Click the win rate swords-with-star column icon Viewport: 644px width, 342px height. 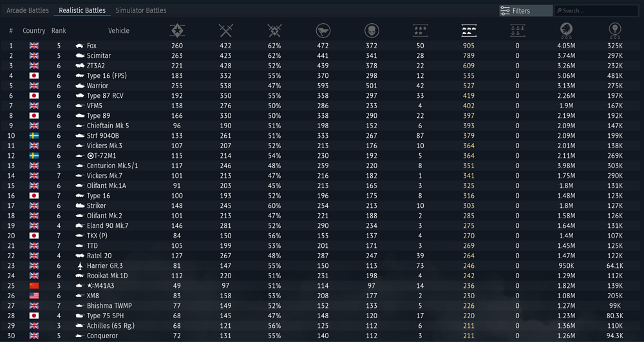(274, 30)
